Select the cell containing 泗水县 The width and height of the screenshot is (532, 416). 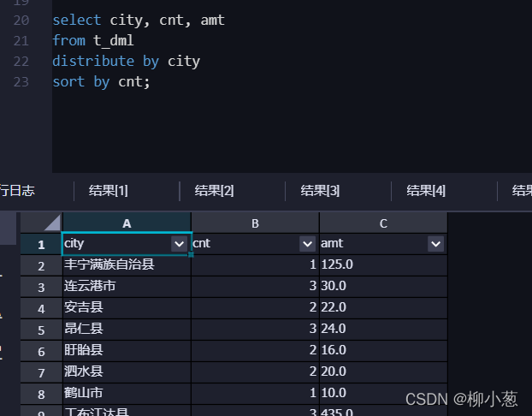point(127,372)
